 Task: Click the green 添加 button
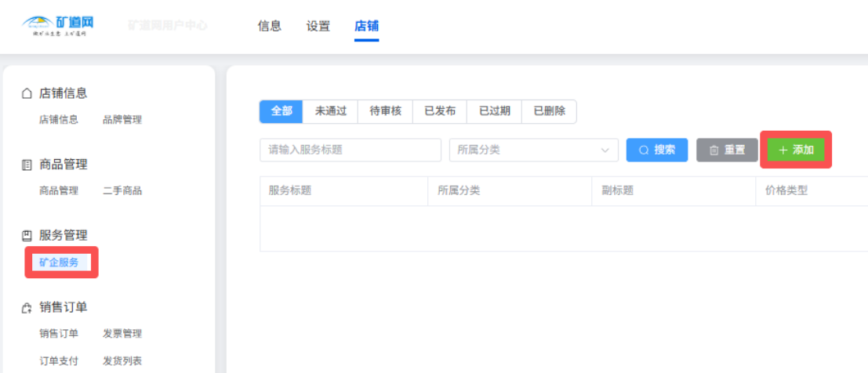(796, 150)
